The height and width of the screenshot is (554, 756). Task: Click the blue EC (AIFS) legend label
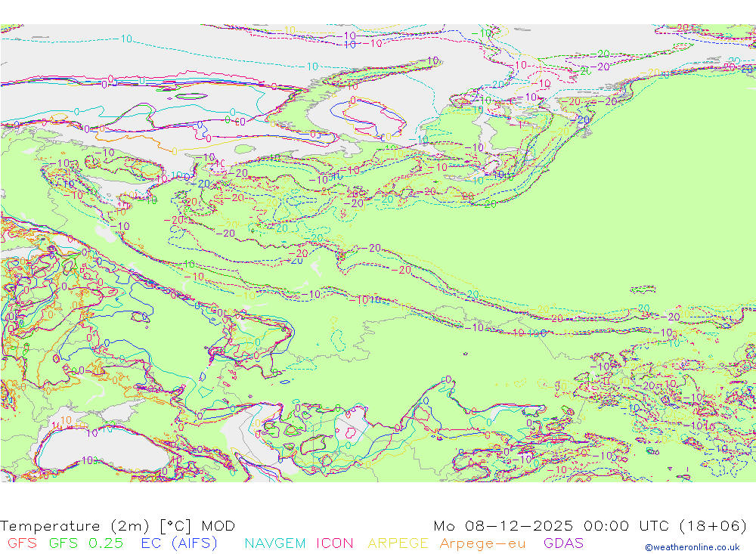pyautogui.click(x=179, y=543)
